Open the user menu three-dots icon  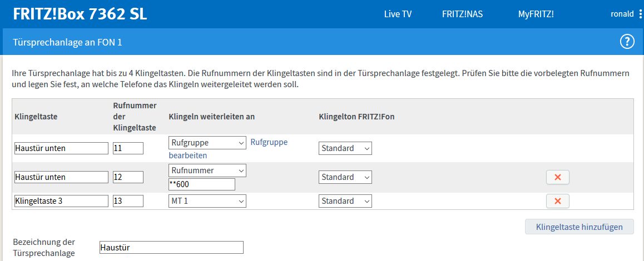640,14
